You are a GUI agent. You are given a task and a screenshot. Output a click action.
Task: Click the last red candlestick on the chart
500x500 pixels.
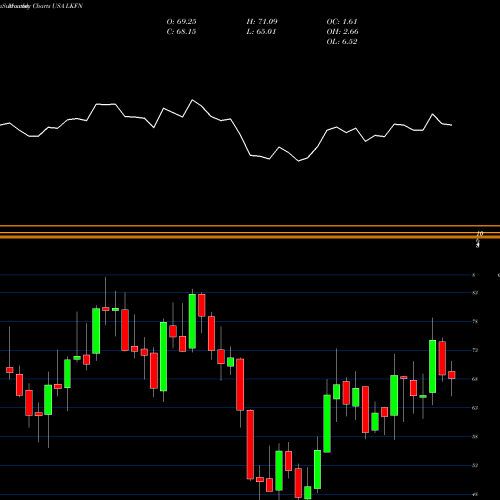452,375
